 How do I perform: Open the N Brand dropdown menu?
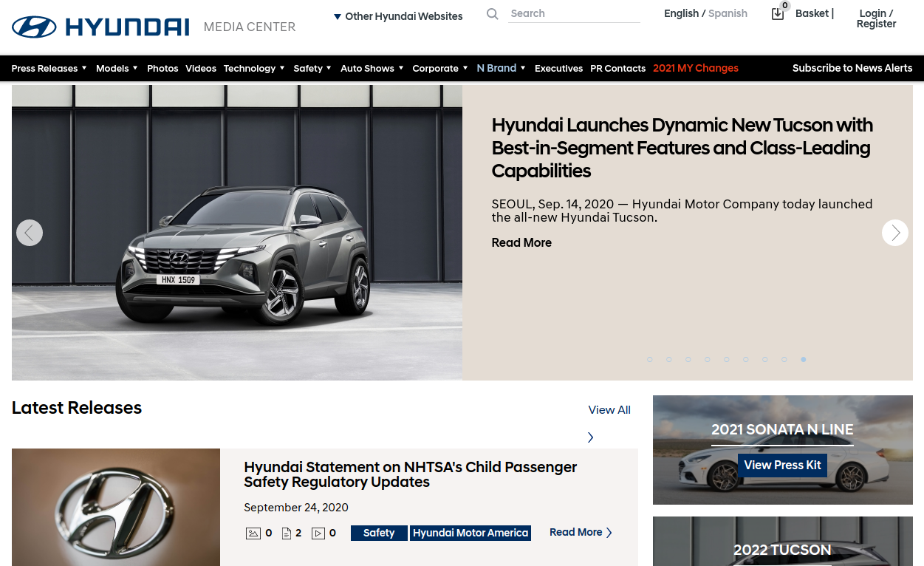tap(502, 68)
